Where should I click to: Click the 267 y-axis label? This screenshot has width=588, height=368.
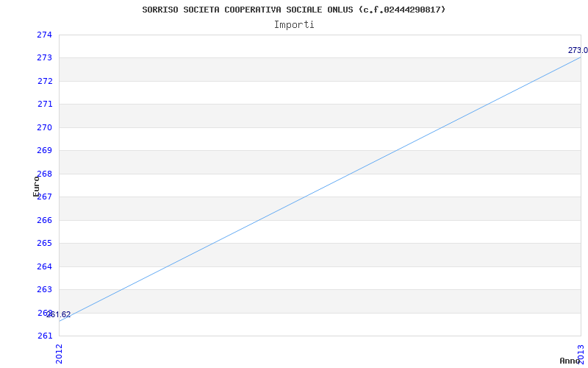(45, 197)
